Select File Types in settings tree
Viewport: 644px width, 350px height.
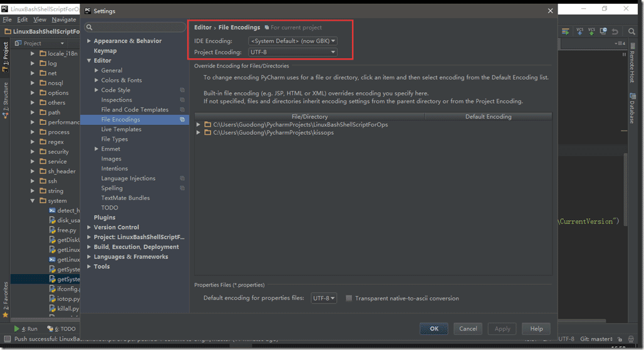[x=115, y=139]
